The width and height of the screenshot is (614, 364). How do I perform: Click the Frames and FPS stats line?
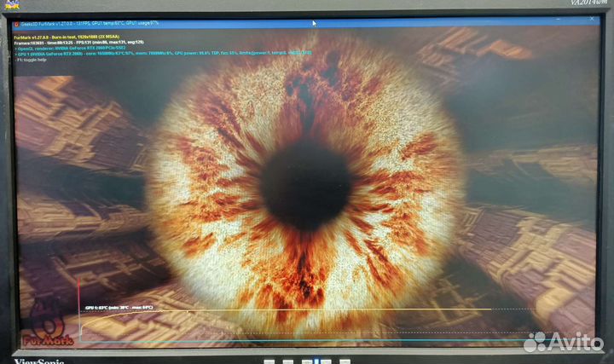[x=78, y=43]
